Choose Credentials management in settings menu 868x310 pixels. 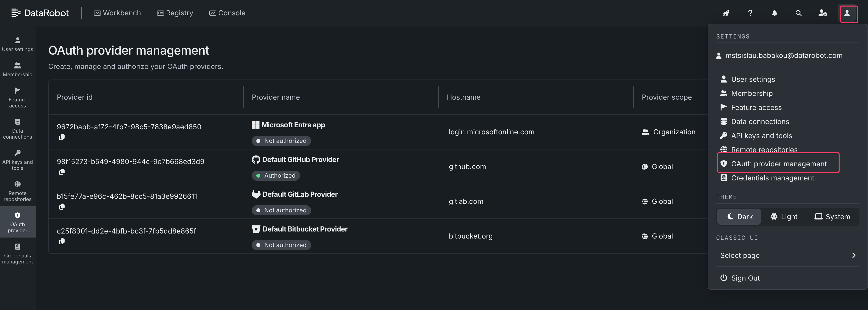(772, 178)
